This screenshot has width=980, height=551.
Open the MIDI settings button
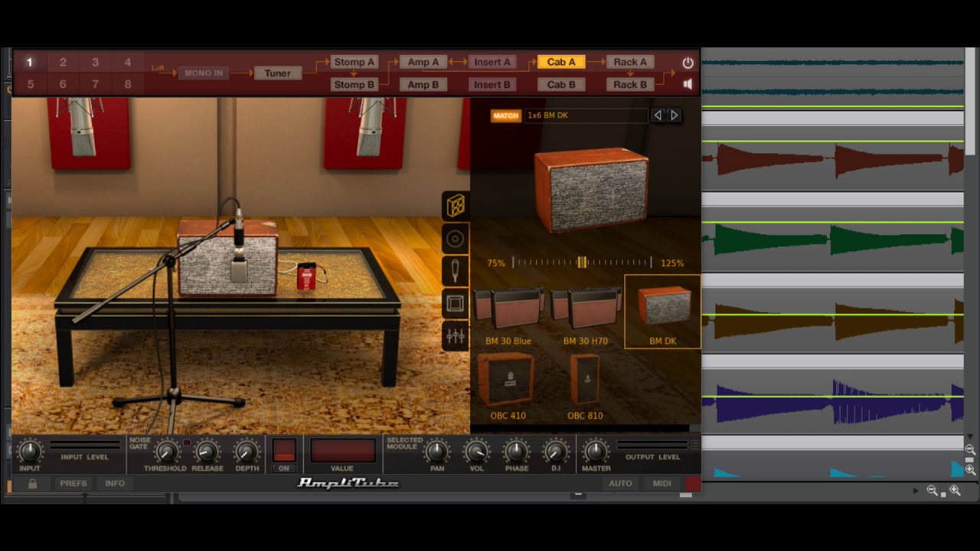click(662, 484)
